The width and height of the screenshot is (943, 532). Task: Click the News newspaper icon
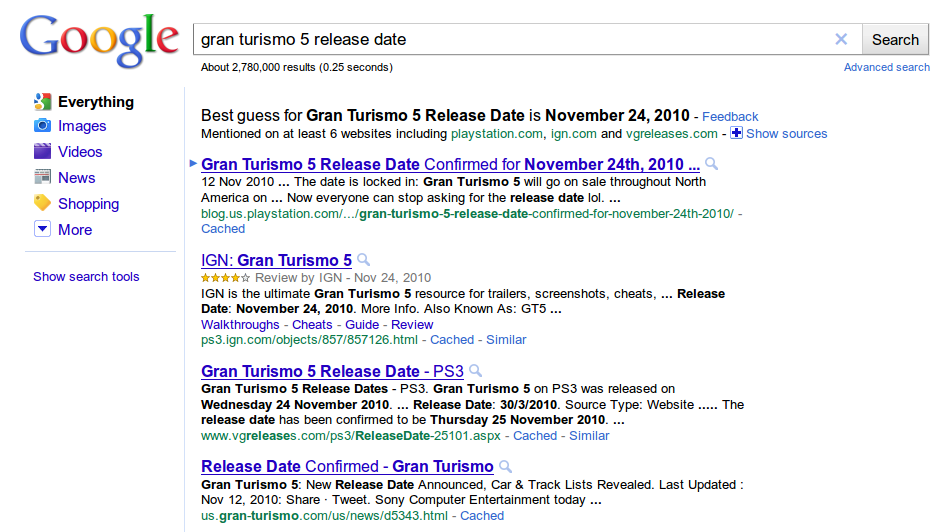(42, 177)
